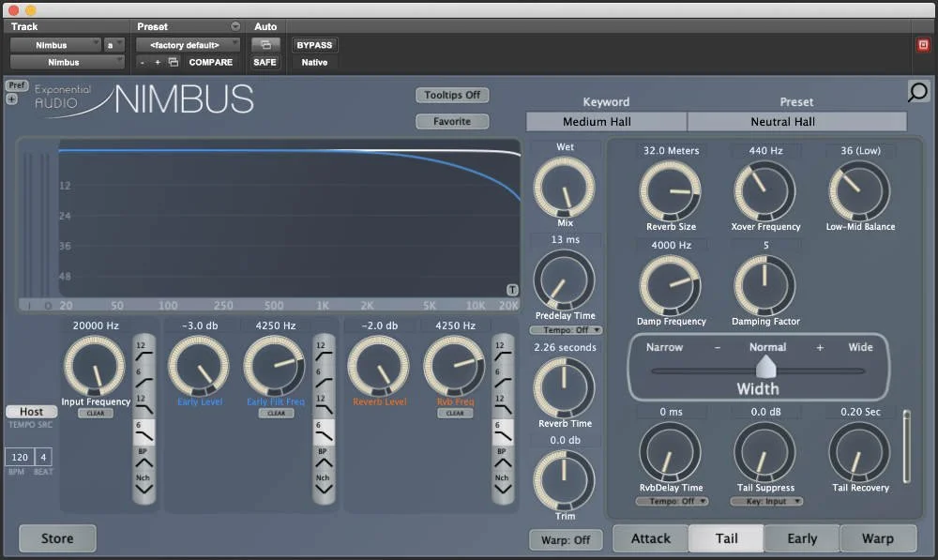Viewport: 938px width, 560px height.
Task: Switch to the Tail tab
Action: (726, 538)
